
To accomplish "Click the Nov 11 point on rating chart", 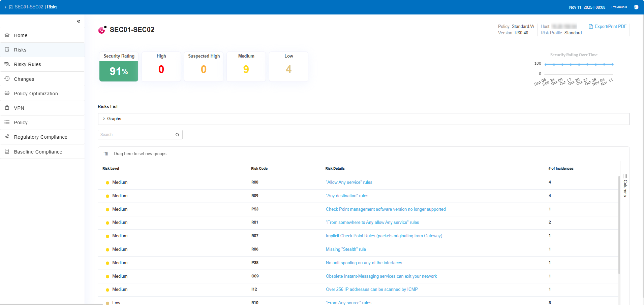I will click(x=612, y=64).
